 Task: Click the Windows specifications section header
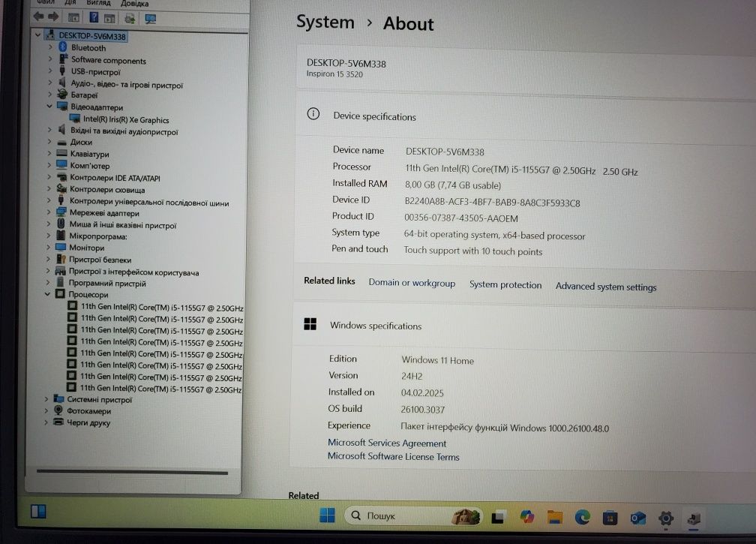[x=376, y=326]
